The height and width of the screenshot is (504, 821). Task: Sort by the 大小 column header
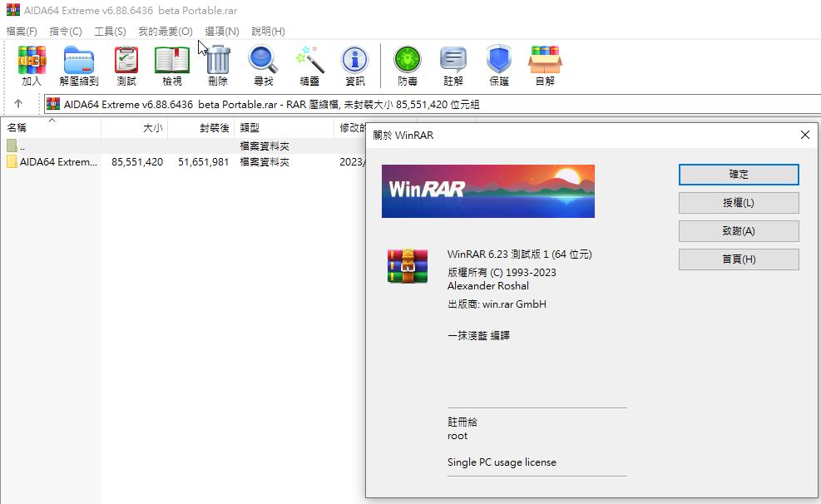(x=135, y=128)
